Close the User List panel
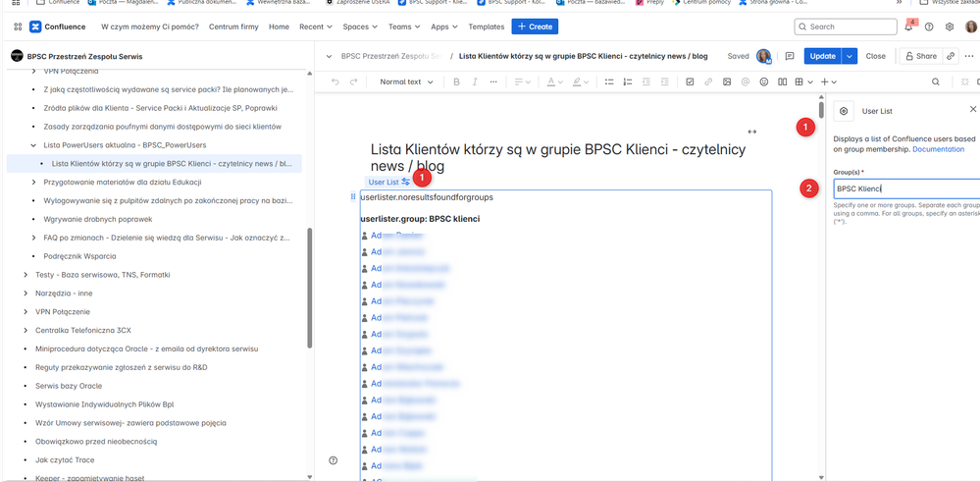The height and width of the screenshot is (482, 980). (x=972, y=109)
